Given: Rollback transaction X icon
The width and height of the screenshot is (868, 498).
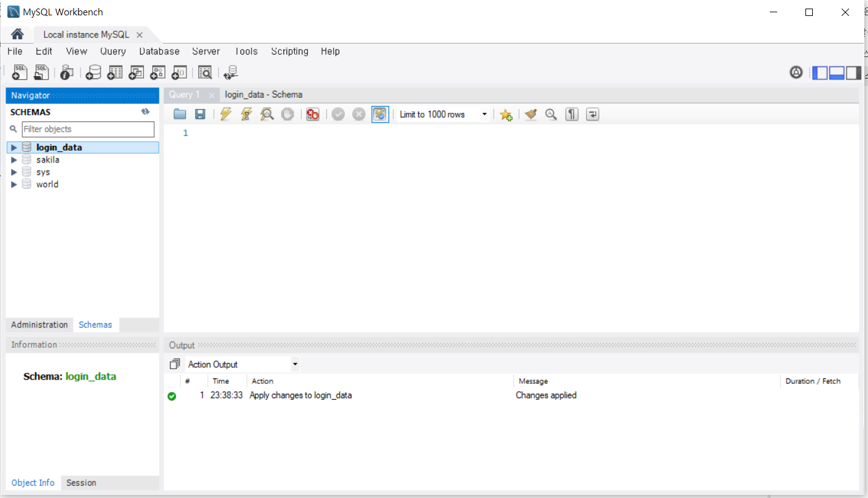Looking at the screenshot, I should pos(359,114).
